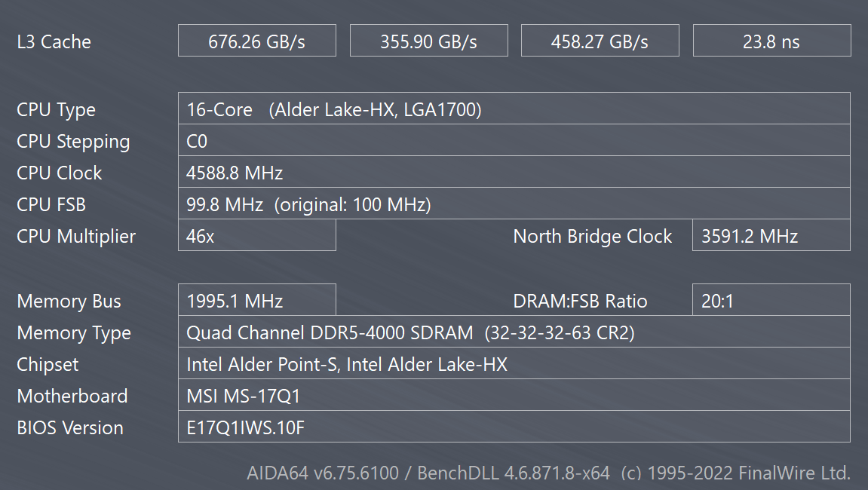Click the L3 Cache row label
This screenshot has width=868, height=490.
click(54, 41)
